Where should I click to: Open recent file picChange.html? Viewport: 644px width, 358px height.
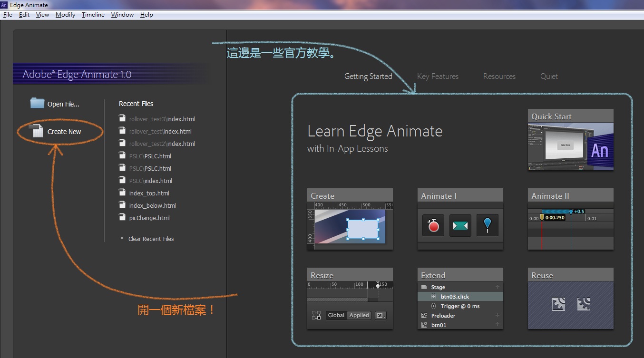(x=149, y=218)
